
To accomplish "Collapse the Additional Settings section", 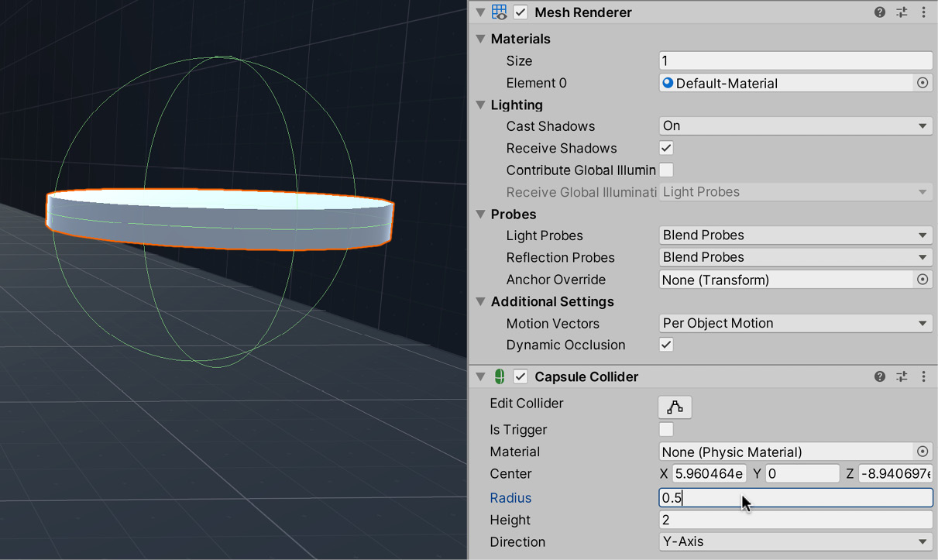I will point(481,301).
